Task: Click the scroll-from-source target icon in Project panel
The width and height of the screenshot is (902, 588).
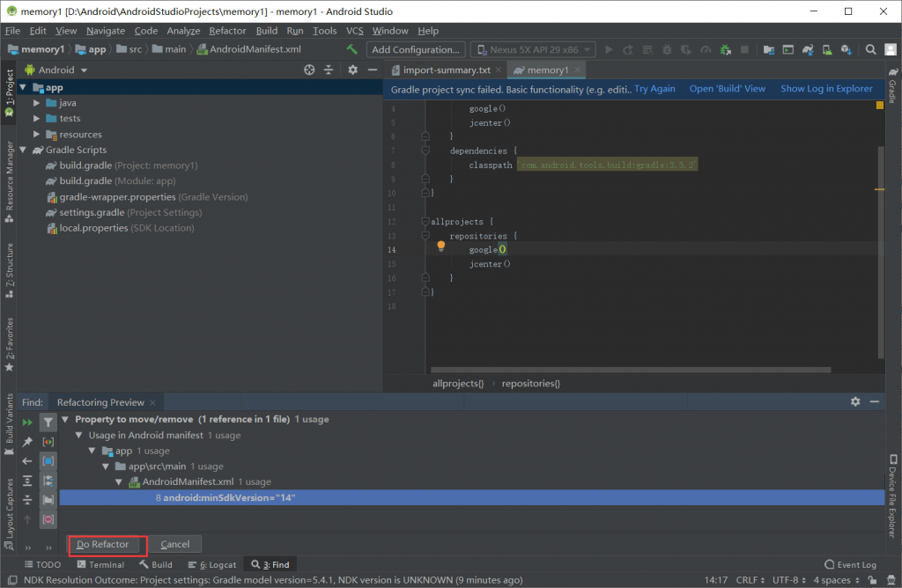Action: point(309,70)
